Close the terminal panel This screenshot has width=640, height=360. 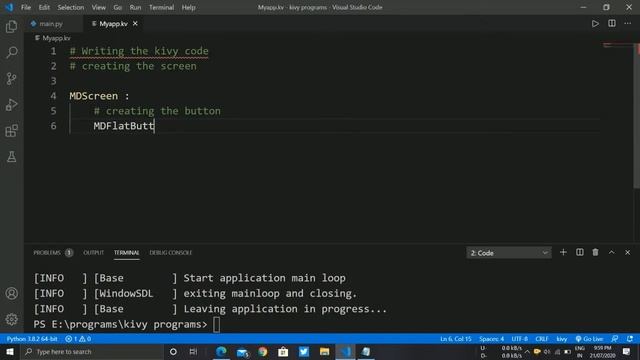627,253
